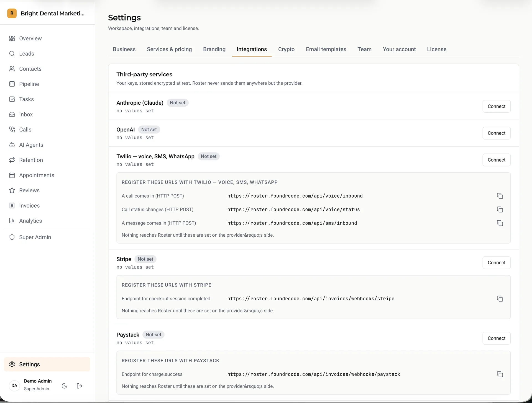Viewport: 532px width, 403px height.
Task: Switch to the License tab
Action: [x=437, y=49]
